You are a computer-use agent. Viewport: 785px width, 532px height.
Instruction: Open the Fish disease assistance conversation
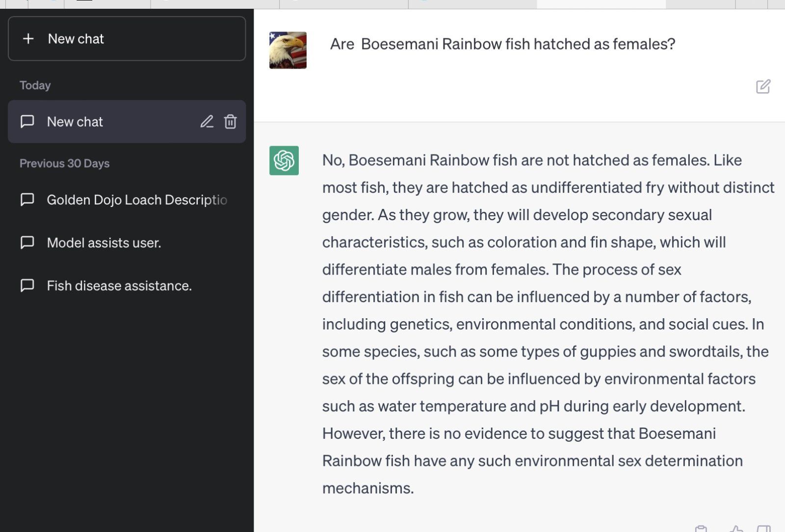click(x=127, y=285)
